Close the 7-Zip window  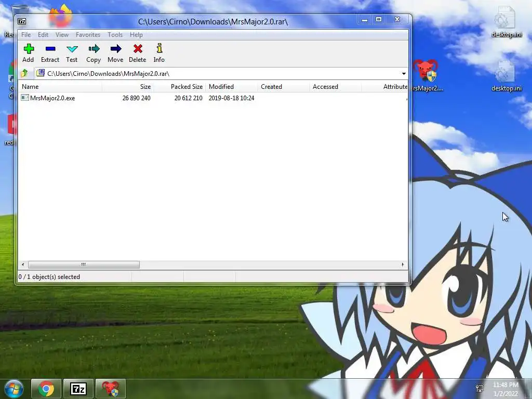coord(397,20)
